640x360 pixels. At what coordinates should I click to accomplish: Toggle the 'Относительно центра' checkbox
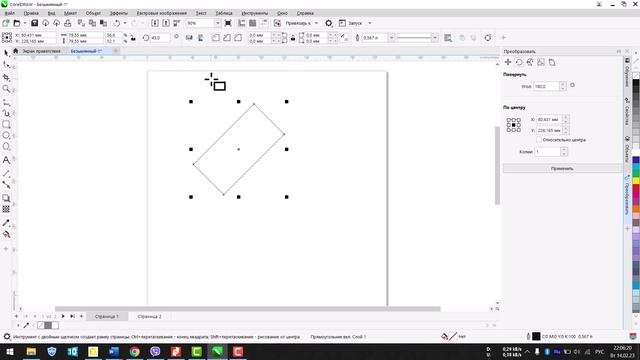[539, 140]
